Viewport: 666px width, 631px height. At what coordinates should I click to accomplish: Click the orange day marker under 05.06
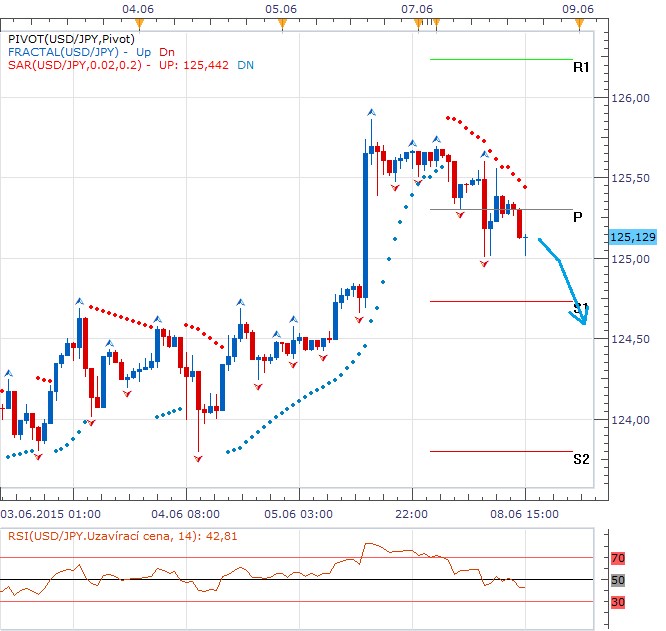click(282, 20)
